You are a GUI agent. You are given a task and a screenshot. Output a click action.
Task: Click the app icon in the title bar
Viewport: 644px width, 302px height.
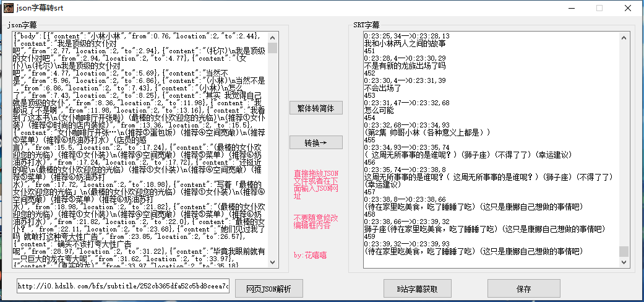[8, 8]
